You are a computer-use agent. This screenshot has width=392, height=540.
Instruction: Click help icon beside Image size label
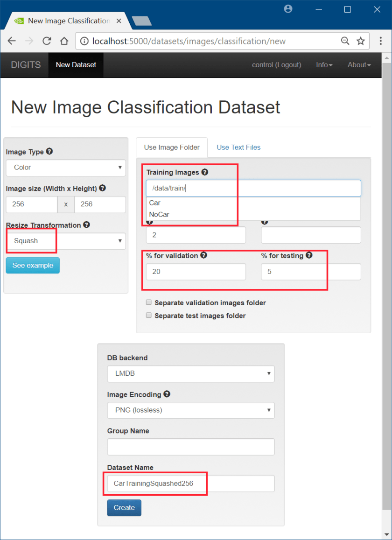[103, 188]
